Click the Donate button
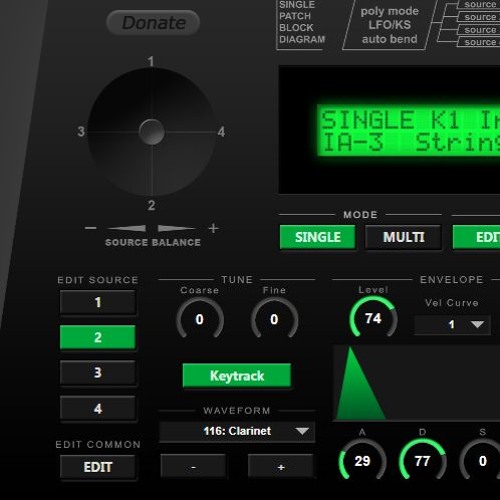Screen dimensions: 500x500 tap(153, 23)
